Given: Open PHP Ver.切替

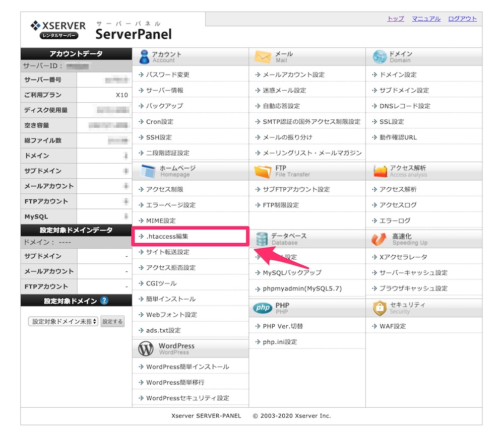Looking at the screenshot, I should pos(283,326).
